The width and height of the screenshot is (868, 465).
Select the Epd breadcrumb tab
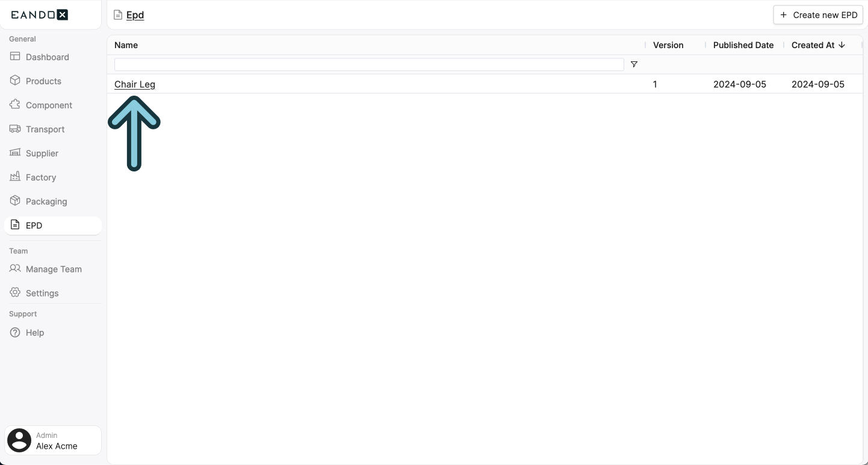click(x=134, y=15)
